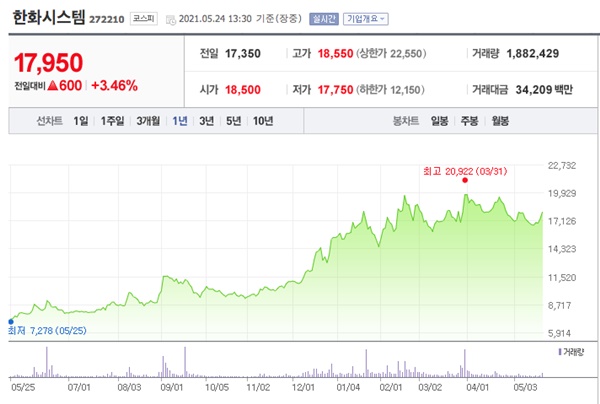The image size is (600, 404).
Task: Click the 최고 20,922 (03/31) label
Action: 465,171
